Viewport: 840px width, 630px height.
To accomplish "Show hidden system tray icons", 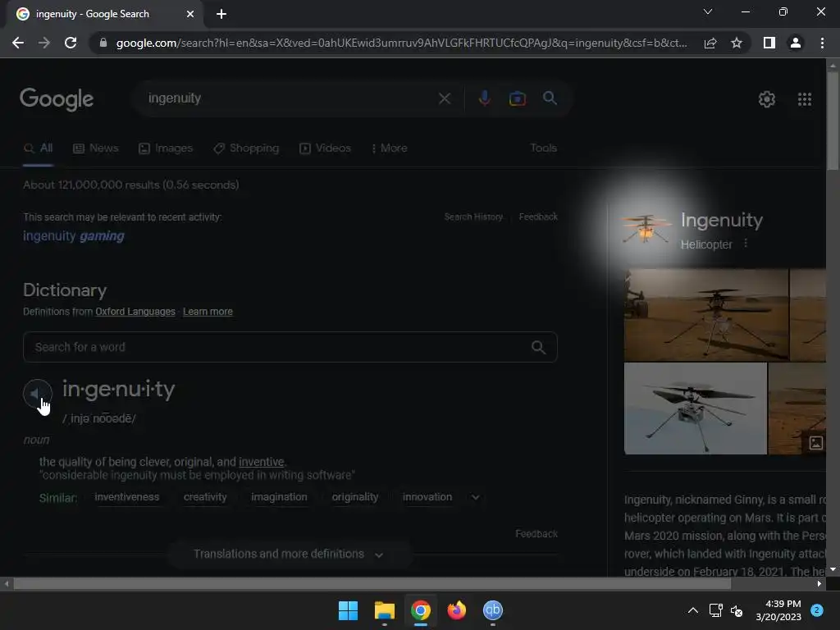I will point(692,610).
